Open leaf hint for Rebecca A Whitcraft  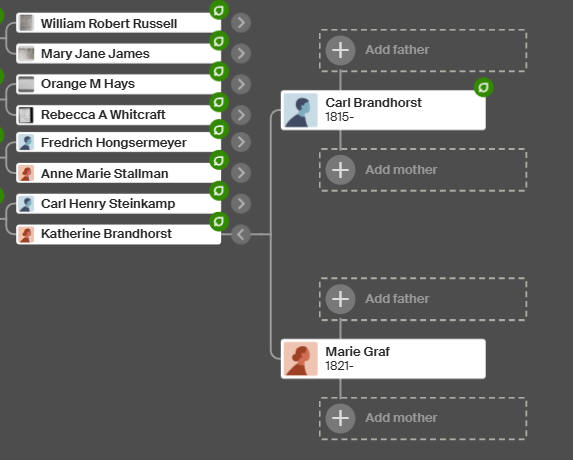219,102
